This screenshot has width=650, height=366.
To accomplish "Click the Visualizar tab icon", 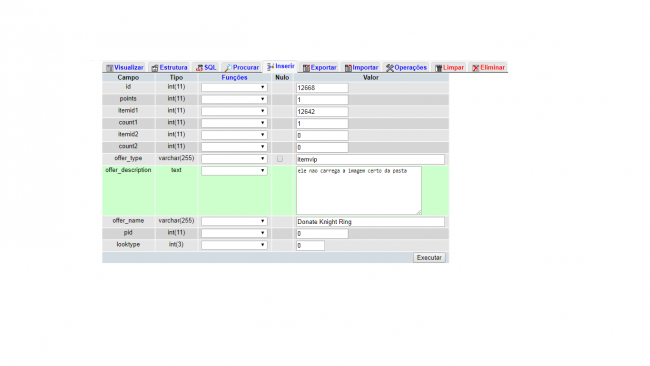I will [x=109, y=68].
